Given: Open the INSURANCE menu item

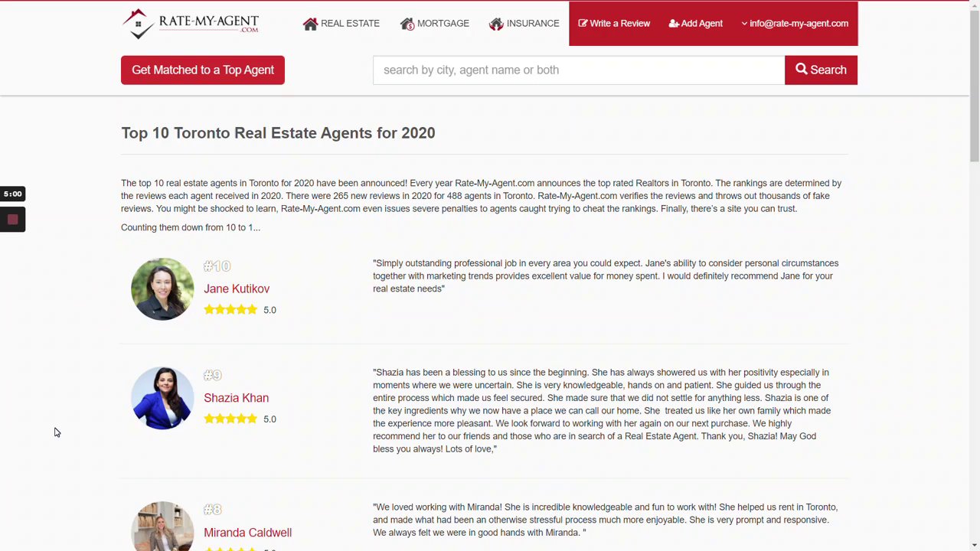Looking at the screenshot, I should pyautogui.click(x=524, y=24).
